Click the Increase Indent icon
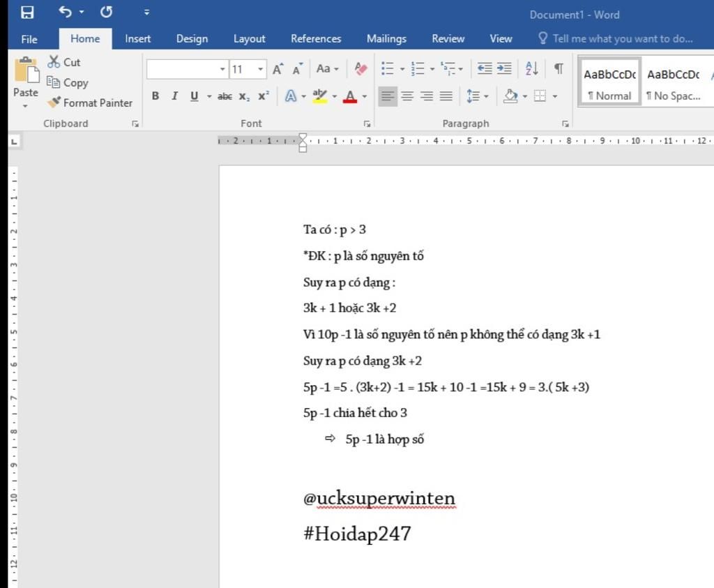The height and width of the screenshot is (588, 714). pyautogui.click(x=504, y=69)
